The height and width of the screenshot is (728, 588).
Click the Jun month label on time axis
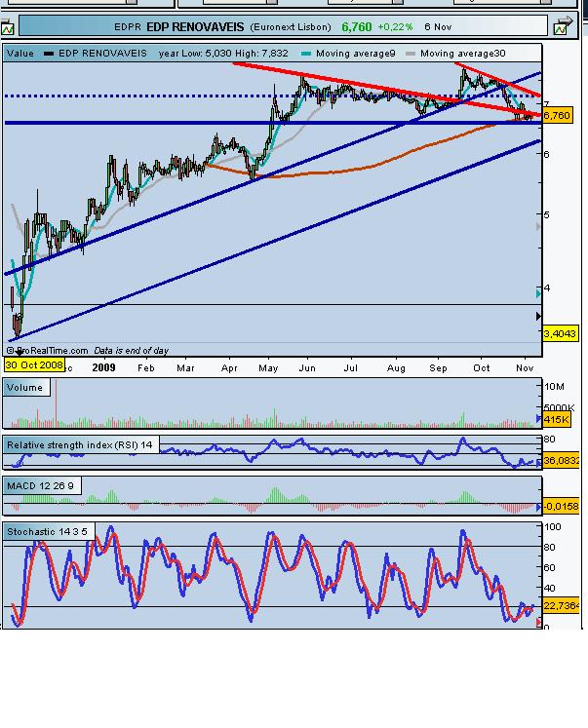[307, 368]
